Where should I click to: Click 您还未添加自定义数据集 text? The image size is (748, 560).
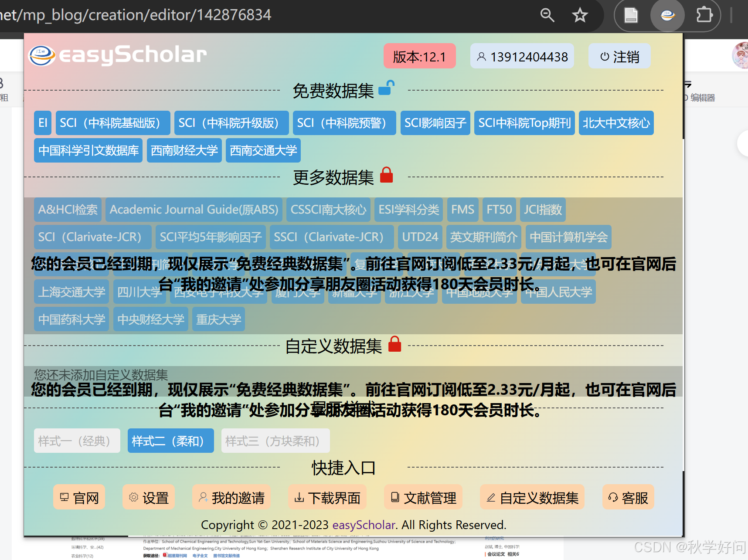[x=101, y=375]
